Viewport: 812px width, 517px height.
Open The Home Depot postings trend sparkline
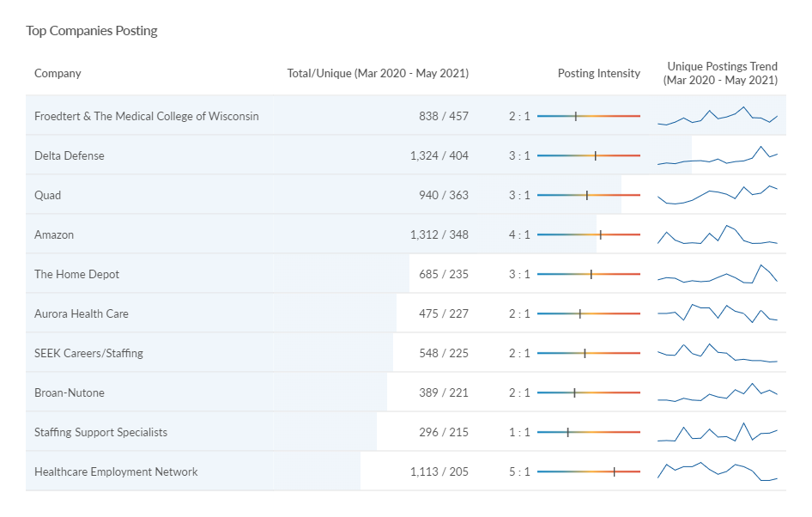click(718, 274)
